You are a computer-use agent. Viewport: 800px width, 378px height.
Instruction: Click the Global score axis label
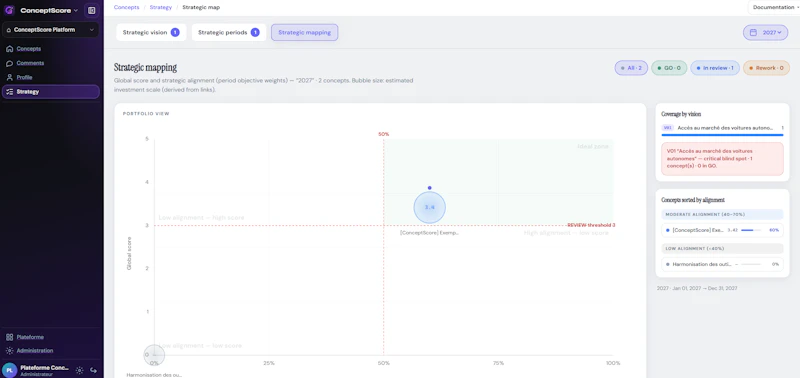point(129,253)
